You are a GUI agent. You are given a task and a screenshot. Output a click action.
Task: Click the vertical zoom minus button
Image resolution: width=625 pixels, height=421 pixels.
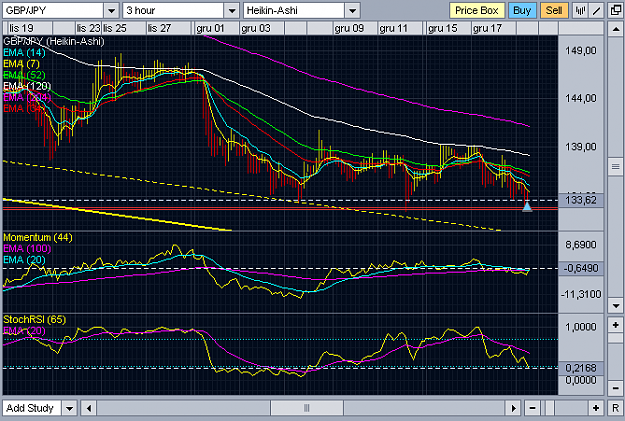(616, 388)
